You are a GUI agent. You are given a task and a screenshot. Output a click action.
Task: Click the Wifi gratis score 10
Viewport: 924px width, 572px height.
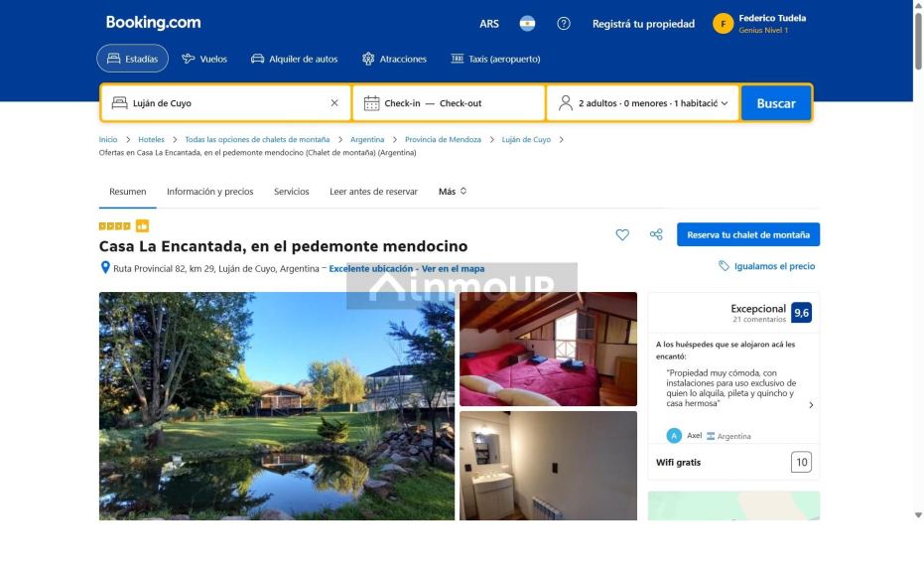click(x=802, y=463)
